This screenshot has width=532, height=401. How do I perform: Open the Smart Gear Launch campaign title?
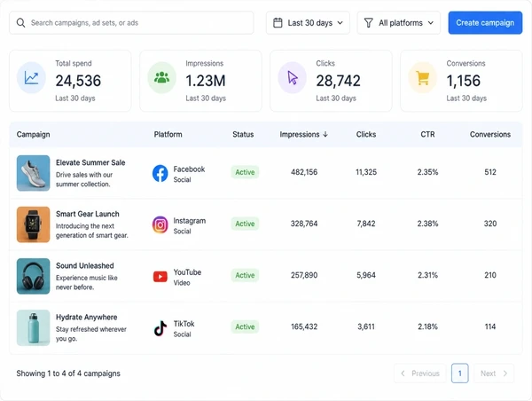[x=88, y=214]
